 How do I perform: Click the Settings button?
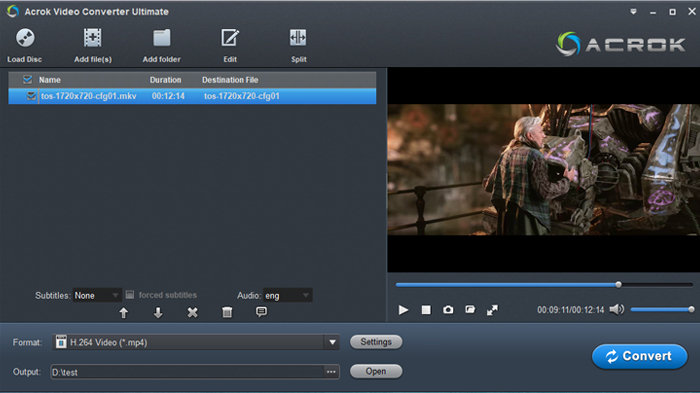[x=376, y=342]
